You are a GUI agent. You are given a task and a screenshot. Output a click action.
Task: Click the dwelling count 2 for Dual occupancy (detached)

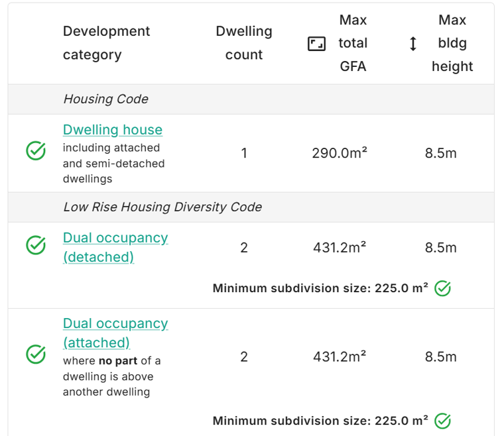click(x=244, y=248)
